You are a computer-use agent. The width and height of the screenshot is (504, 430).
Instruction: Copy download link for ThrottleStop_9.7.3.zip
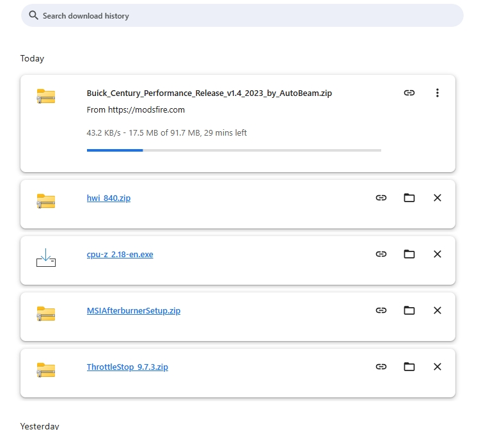pyautogui.click(x=381, y=367)
